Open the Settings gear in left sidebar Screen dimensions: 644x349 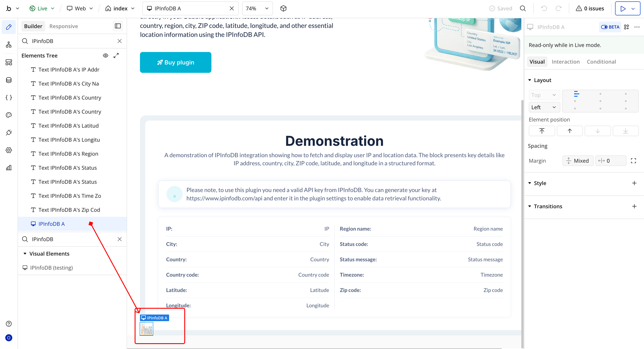click(x=9, y=150)
